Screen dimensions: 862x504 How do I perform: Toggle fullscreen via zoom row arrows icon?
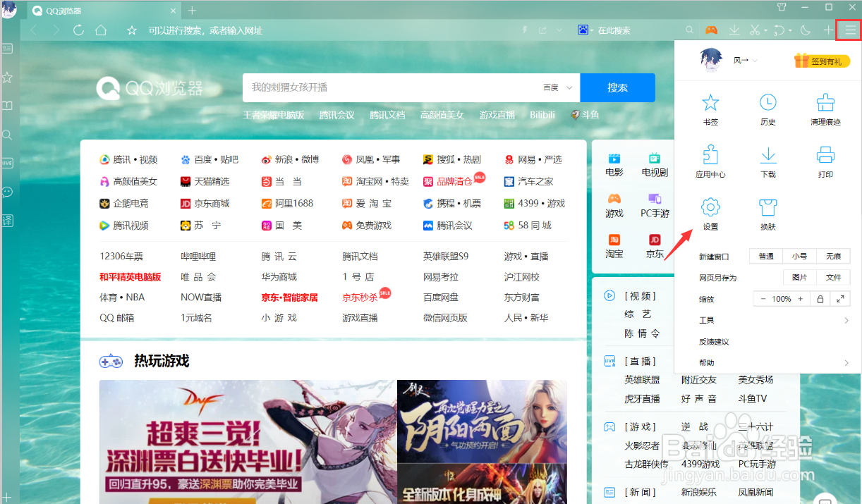point(840,299)
